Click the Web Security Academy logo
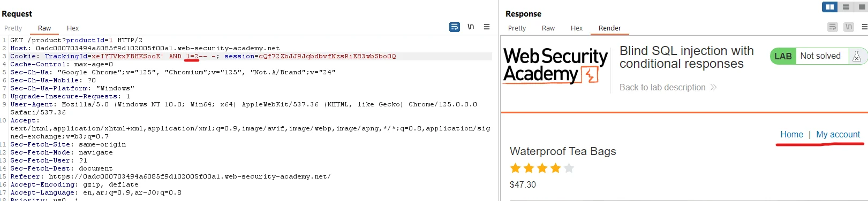This screenshot has width=868, height=201. coord(555,65)
